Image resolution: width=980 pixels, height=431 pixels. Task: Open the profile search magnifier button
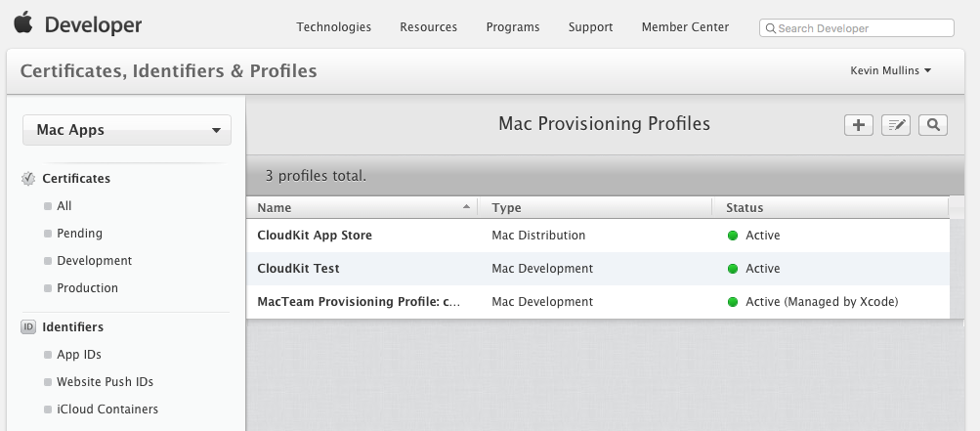(x=933, y=125)
